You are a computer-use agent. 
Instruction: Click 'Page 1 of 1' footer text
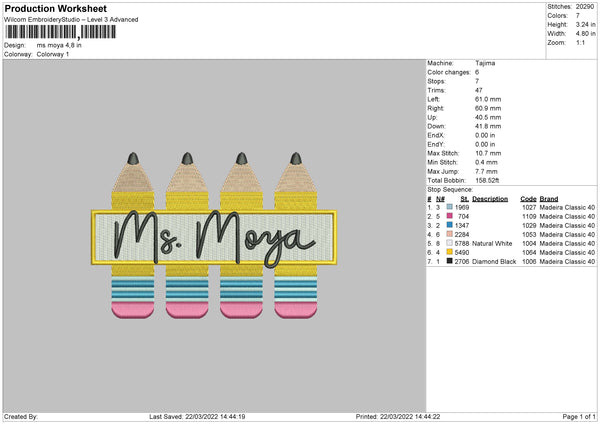pyautogui.click(x=579, y=417)
